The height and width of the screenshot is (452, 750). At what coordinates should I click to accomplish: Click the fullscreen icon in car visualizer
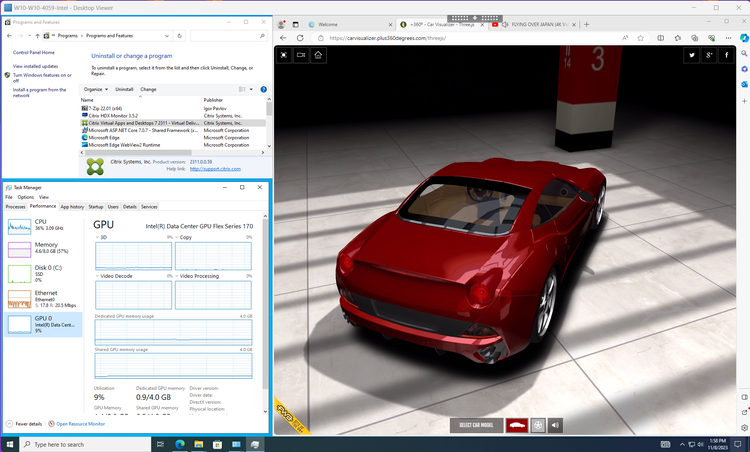point(284,55)
